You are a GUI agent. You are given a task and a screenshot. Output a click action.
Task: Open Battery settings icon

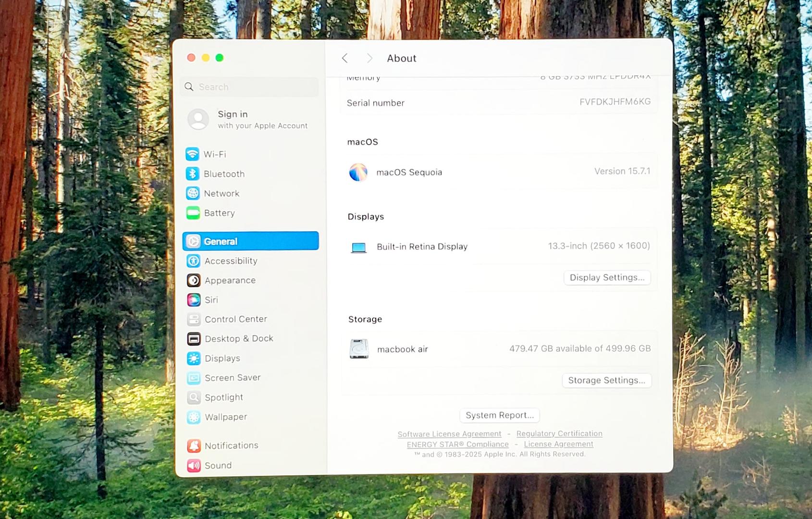point(193,213)
